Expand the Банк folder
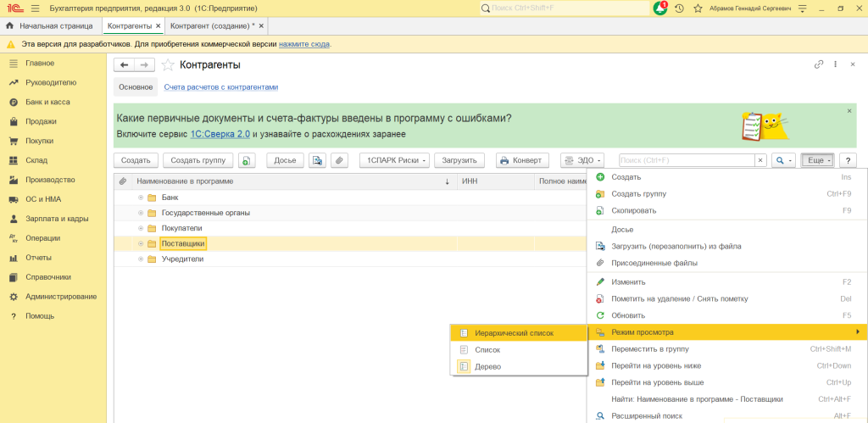 point(141,198)
